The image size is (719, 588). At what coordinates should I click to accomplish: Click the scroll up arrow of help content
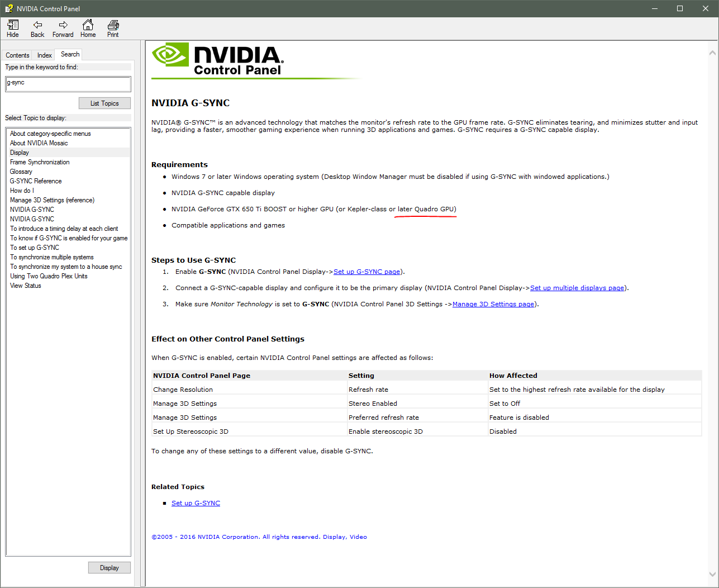pos(712,53)
